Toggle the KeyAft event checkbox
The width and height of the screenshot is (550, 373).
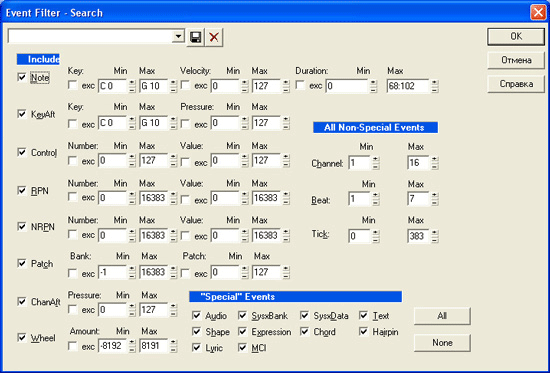click(x=22, y=114)
